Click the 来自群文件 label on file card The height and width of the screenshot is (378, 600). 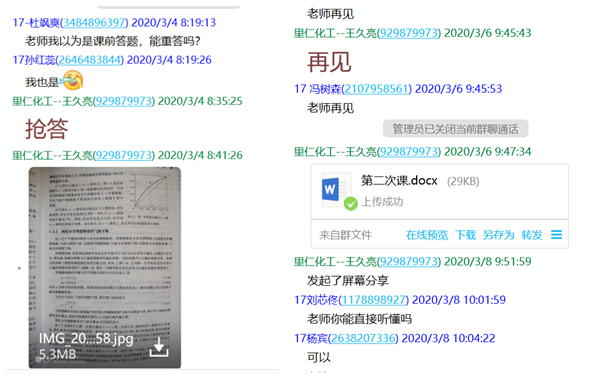coord(346,235)
